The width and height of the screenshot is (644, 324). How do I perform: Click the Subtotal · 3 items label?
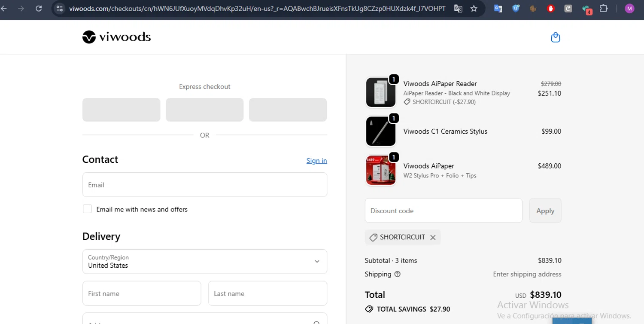391,260
